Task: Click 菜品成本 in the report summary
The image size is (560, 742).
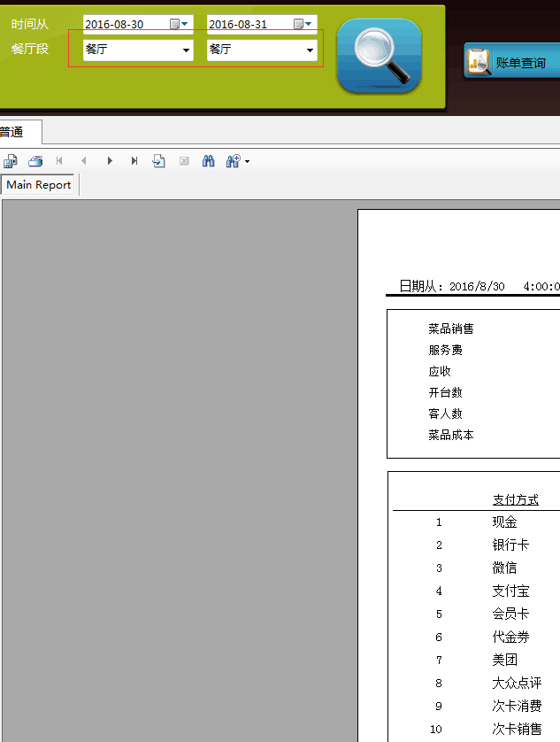Action: (x=451, y=436)
